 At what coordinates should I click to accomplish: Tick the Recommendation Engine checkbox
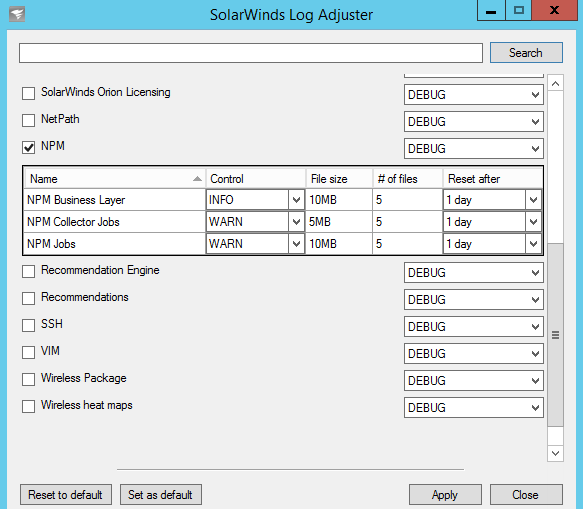[28, 271]
